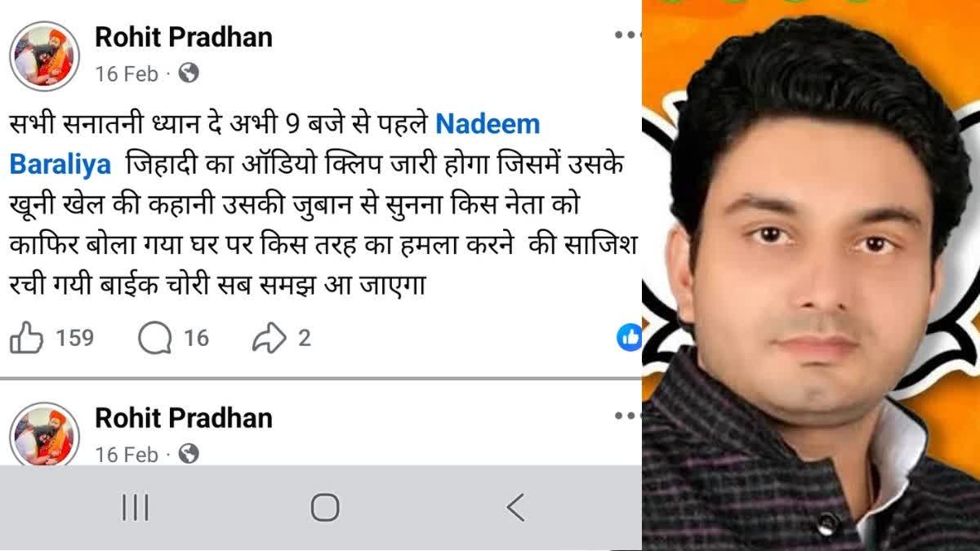The height and width of the screenshot is (551, 980).
Task: Open comments via the speech bubble icon
Action: (154, 338)
